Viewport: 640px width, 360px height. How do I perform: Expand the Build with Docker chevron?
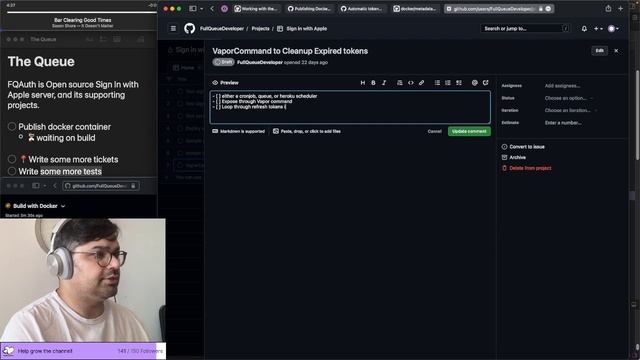(x=63, y=206)
